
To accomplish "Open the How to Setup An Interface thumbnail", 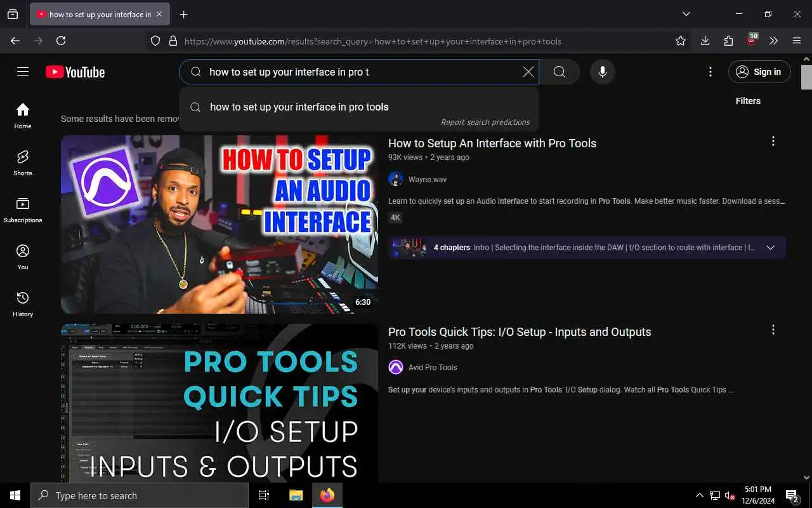I will point(219,224).
